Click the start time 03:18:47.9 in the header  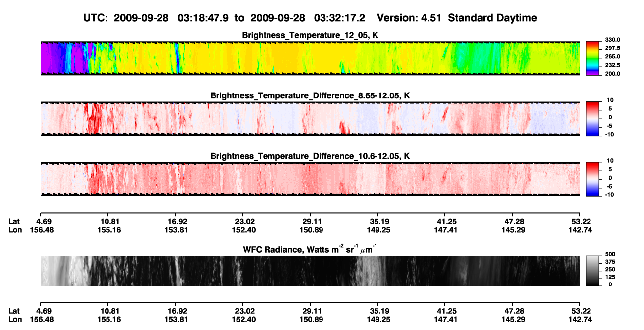point(204,18)
